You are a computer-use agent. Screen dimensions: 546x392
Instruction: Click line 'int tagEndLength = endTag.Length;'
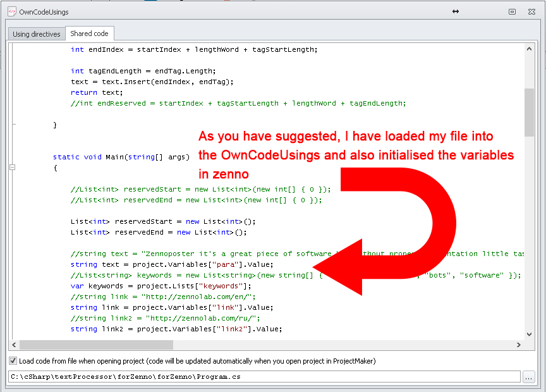(143, 71)
